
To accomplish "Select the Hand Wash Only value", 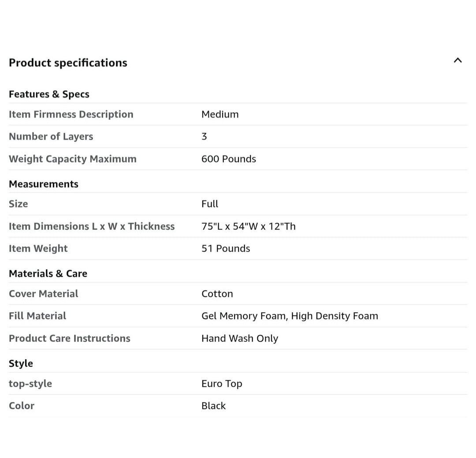I will click(x=239, y=339).
